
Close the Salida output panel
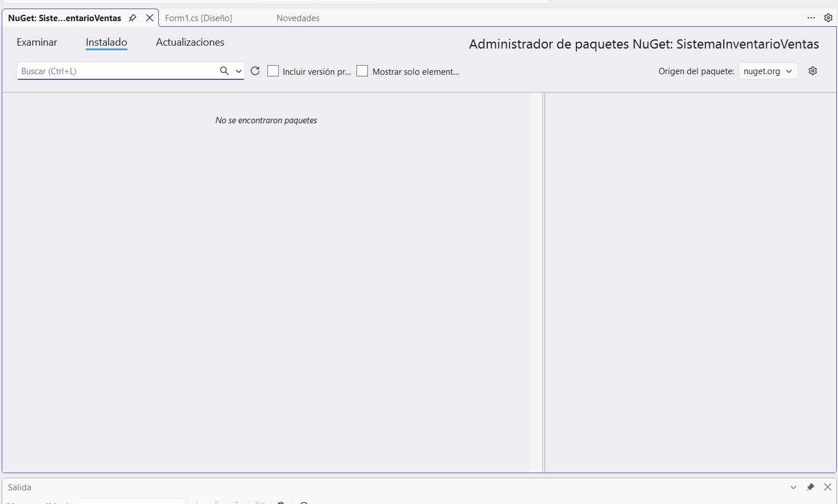pos(828,487)
